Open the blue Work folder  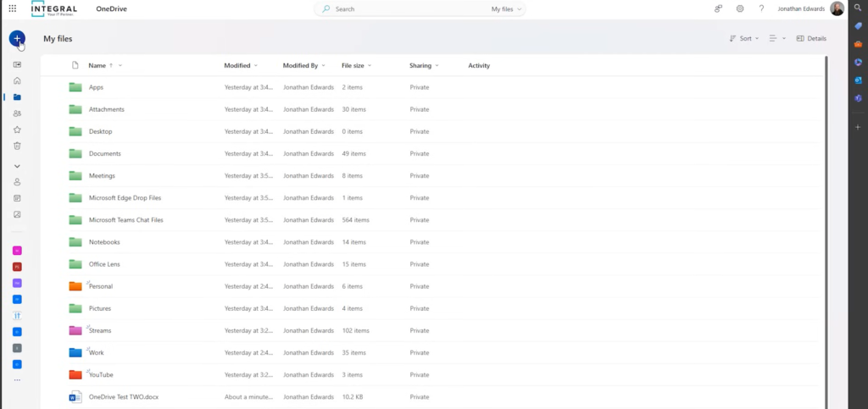pyautogui.click(x=97, y=352)
